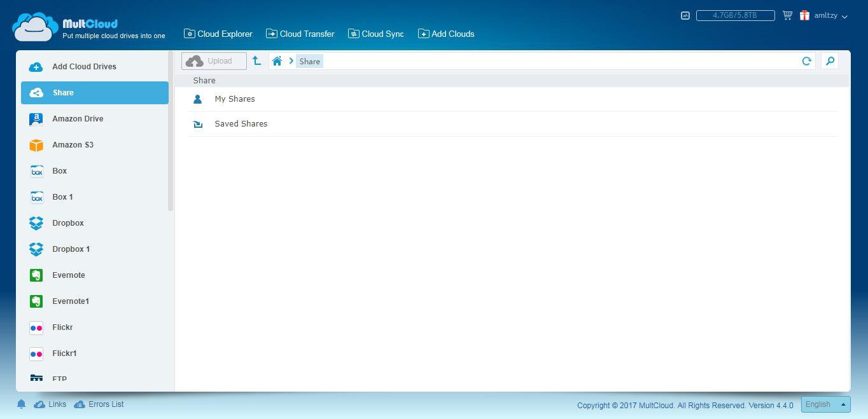Open Flickr1 in the sidebar
The height and width of the screenshot is (419, 868).
coord(95,354)
